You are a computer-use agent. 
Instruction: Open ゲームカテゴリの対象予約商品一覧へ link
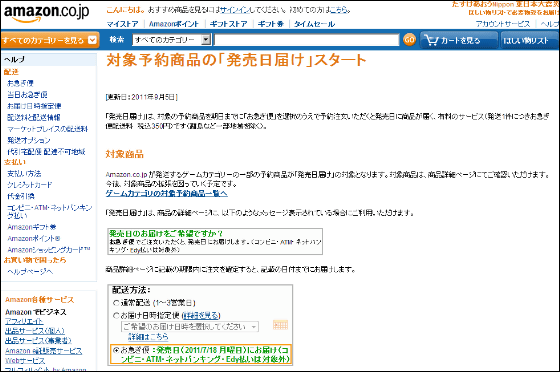(x=166, y=193)
